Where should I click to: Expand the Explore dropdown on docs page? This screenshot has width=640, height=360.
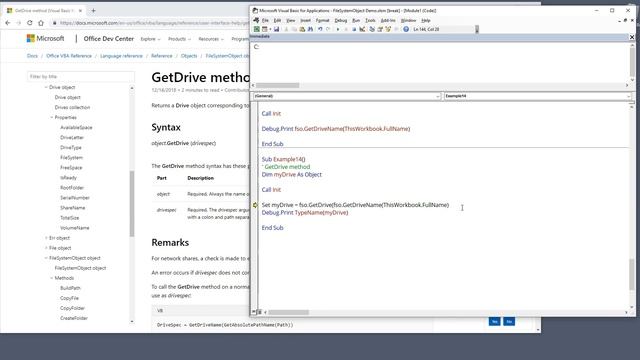pyautogui.click(x=150, y=39)
